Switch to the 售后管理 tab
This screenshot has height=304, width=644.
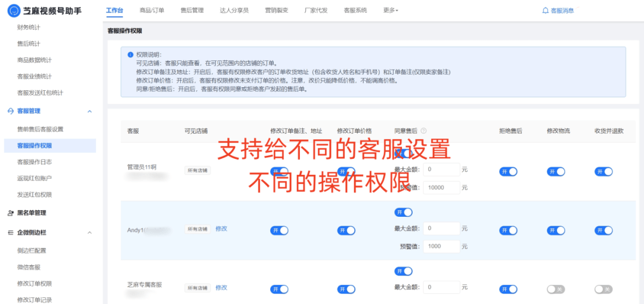192,11
